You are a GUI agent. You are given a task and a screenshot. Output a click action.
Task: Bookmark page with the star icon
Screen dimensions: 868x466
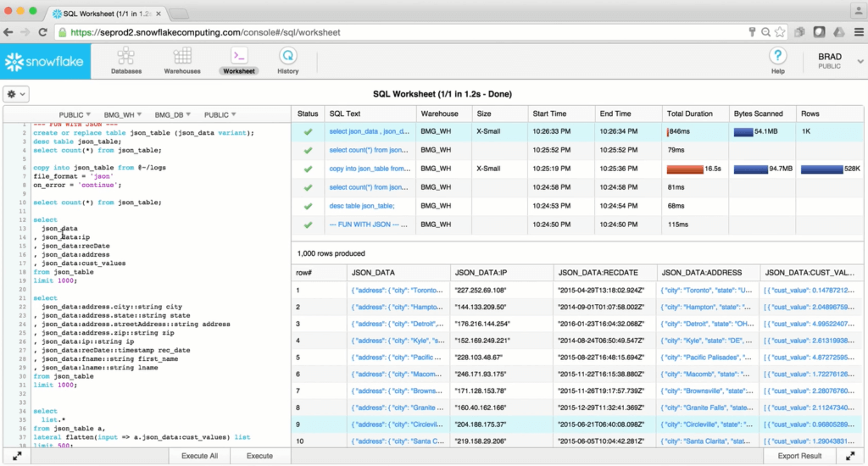[781, 32]
